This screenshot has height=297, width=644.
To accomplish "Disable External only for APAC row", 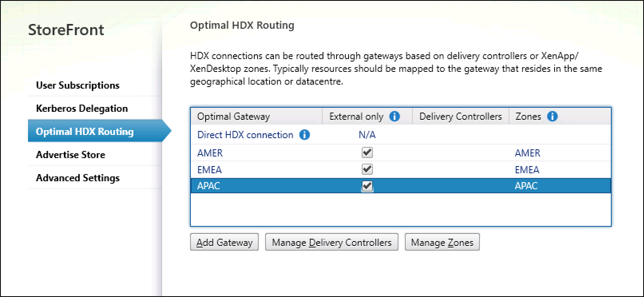I will [x=367, y=186].
